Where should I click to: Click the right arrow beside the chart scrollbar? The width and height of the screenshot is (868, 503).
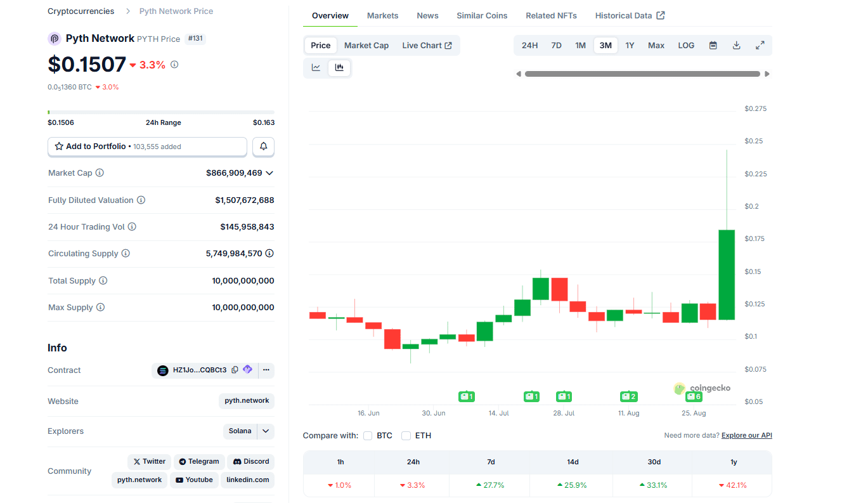[767, 74]
